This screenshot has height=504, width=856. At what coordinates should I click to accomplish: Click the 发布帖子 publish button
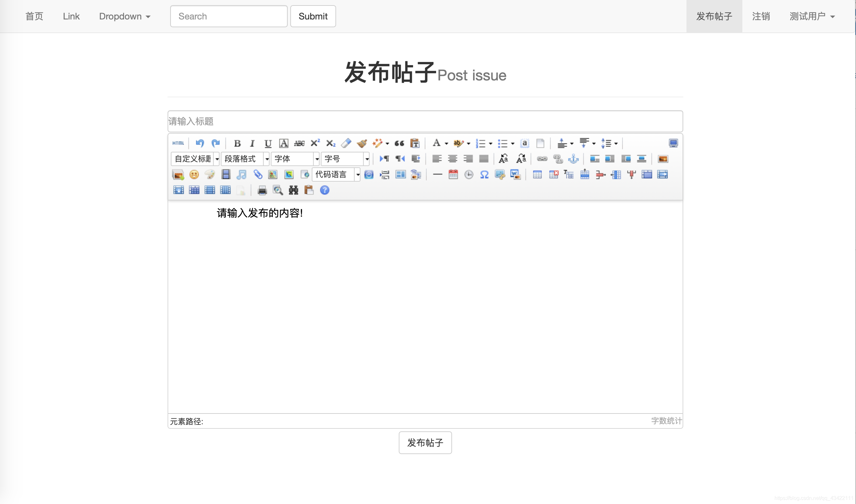tap(425, 442)
